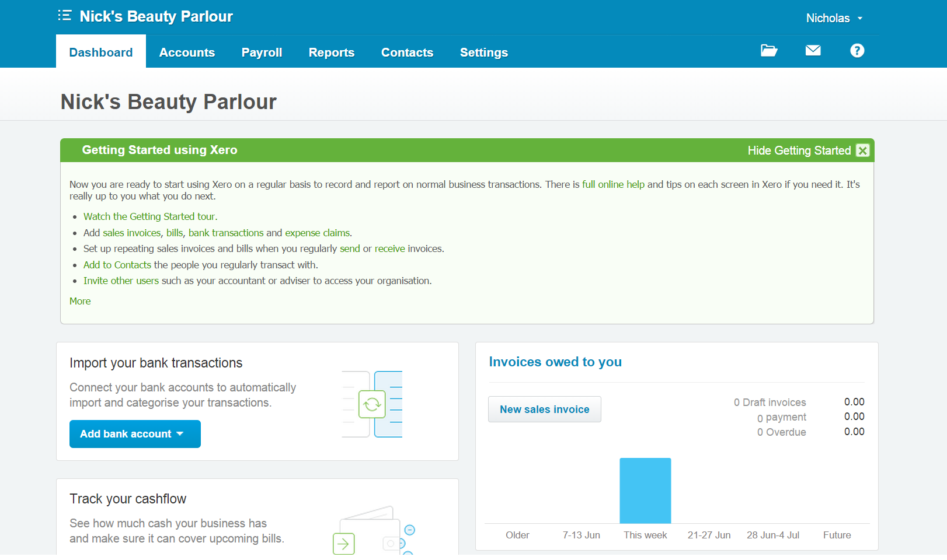Open the Invite other users link
This screenshot has height=560, width=947.
pyautogui.click(x=121, y=281)
